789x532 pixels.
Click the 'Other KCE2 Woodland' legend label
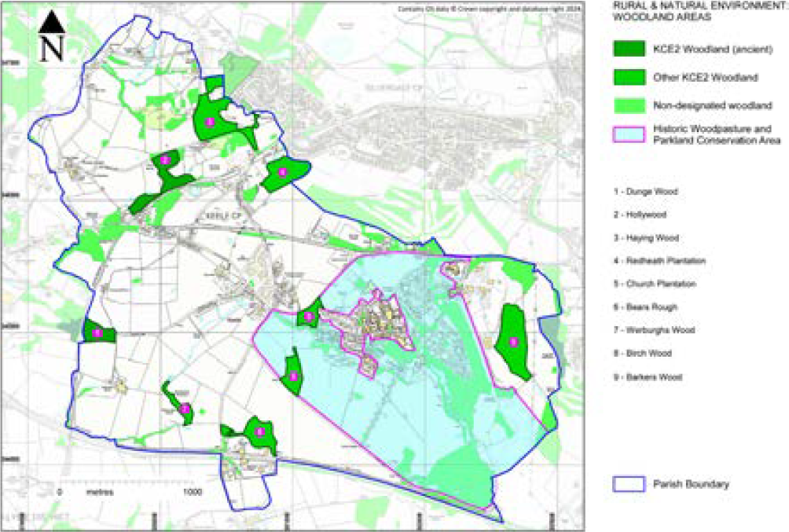point(706,78)
